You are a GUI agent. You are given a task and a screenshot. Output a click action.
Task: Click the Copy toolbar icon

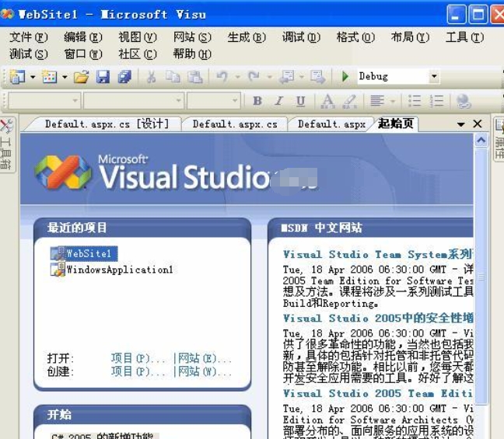pyautogui.click(x=173, y=77)
